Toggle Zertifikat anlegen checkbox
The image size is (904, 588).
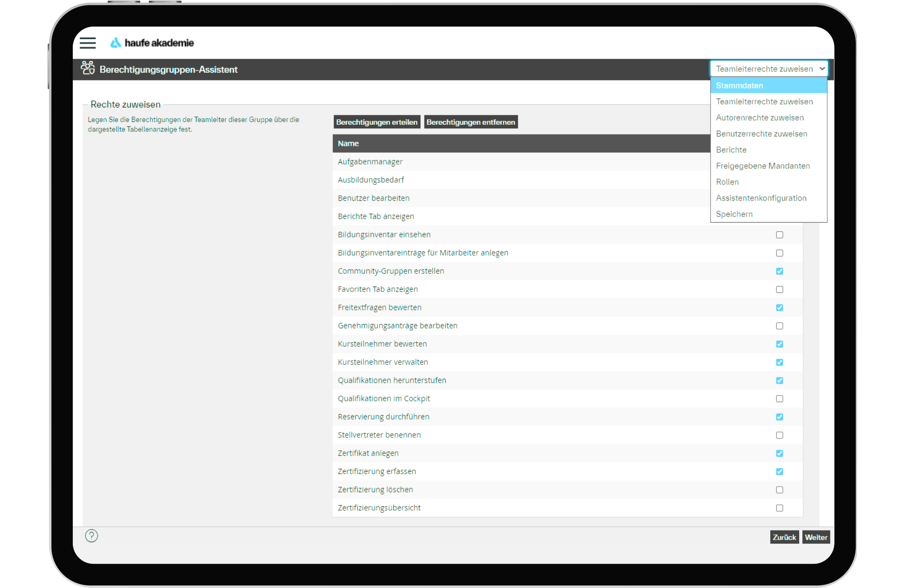coord(780,453)
